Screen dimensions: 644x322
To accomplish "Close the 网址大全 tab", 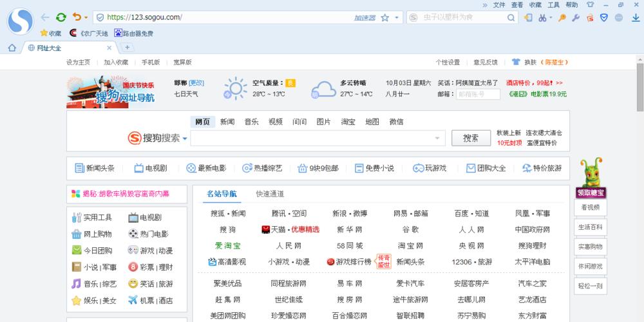I will [x=109, y=48].
